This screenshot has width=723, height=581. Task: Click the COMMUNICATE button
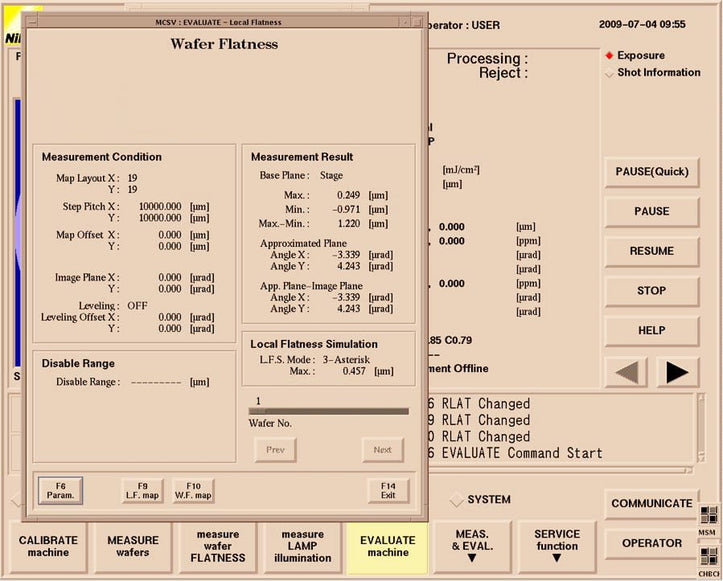pos(652,504)
